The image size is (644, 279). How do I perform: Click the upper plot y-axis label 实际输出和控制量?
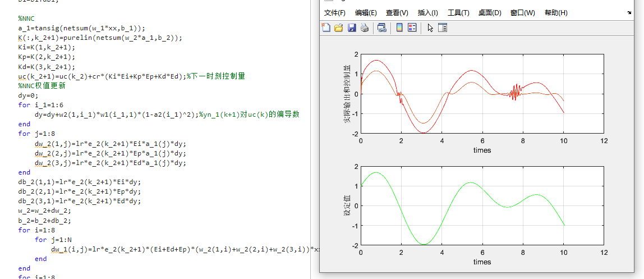tap(348, 94)
